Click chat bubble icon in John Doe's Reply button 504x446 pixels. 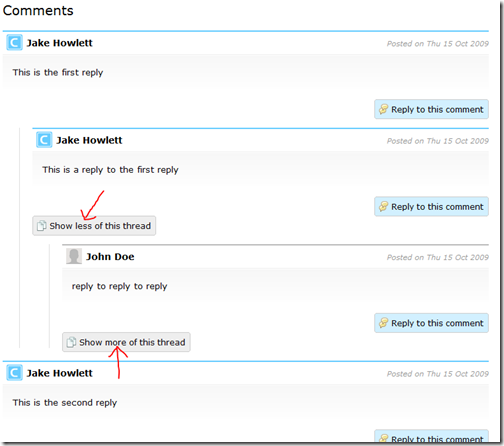(x=384, y=323)
